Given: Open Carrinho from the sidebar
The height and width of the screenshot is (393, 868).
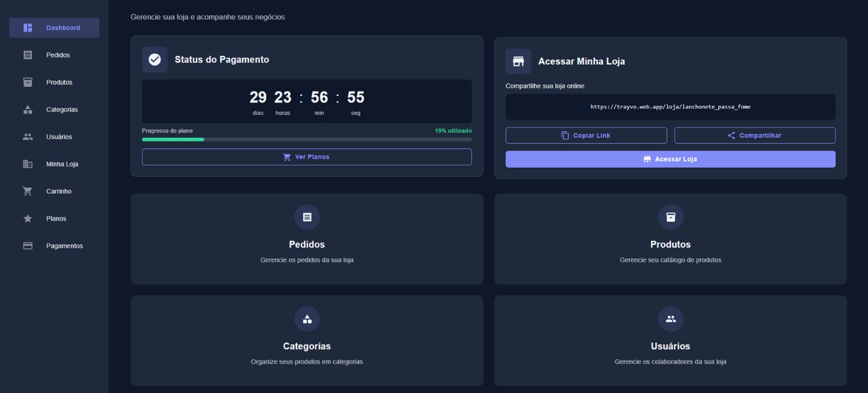Looking at the screenshot, I should 54,191.
